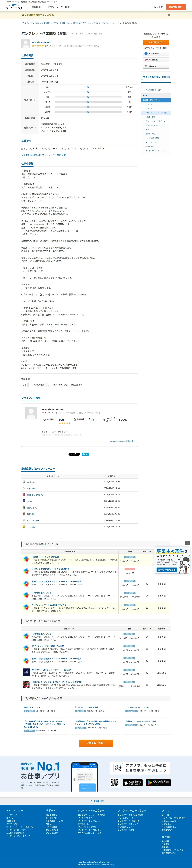192x868 pixels.
Task: Open クラウドワーカーを探す header menu
Action: [x=59, y=7]
